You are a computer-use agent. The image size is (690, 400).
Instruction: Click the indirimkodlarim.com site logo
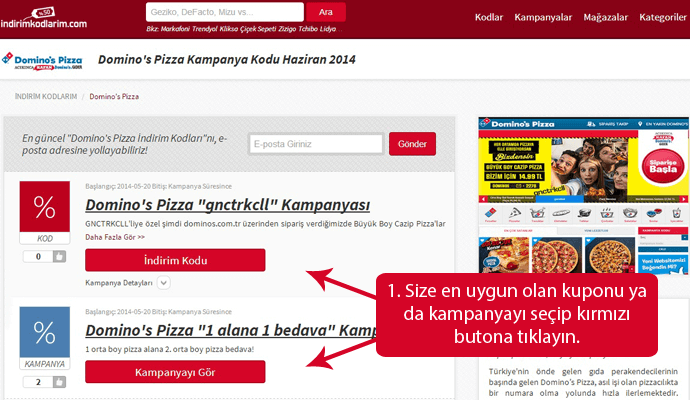(44, 17)
